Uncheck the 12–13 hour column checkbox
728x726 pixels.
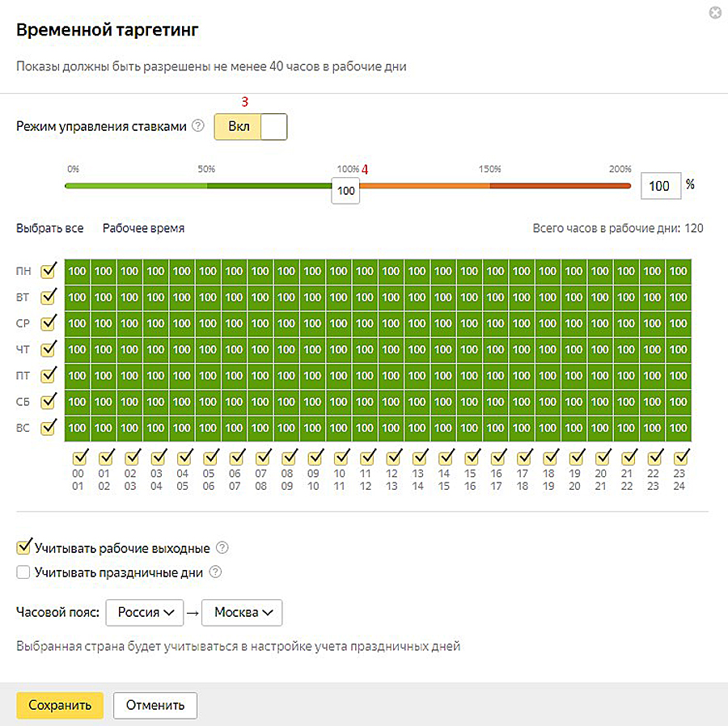[393, 456]
